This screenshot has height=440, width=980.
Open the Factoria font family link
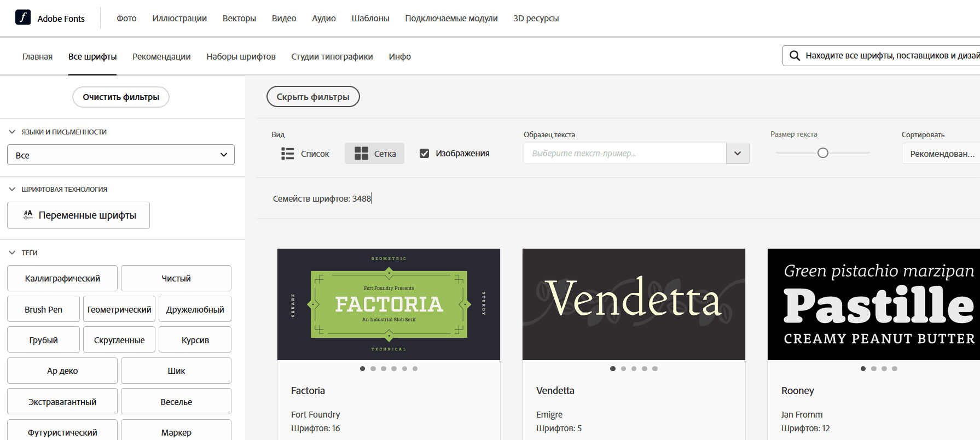[308, 391]
